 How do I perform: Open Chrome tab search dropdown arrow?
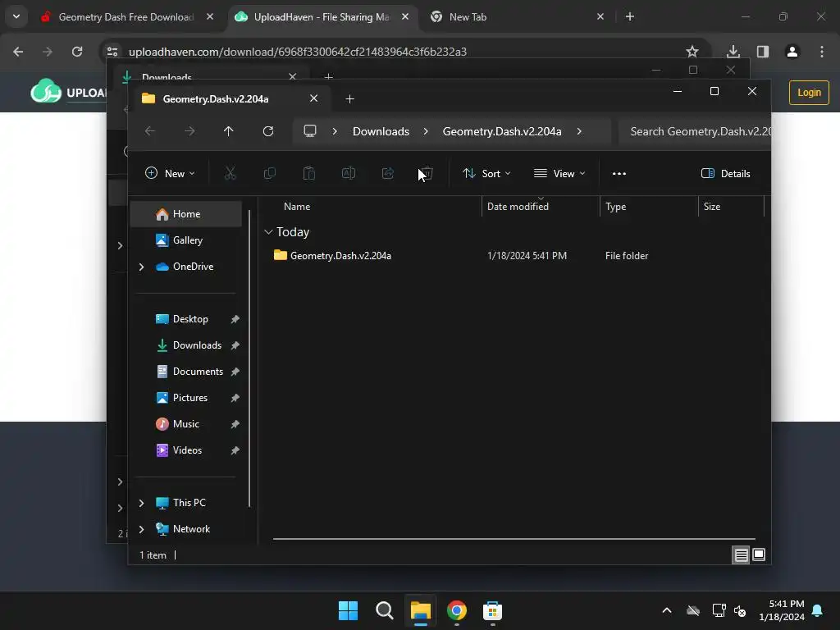16,16
